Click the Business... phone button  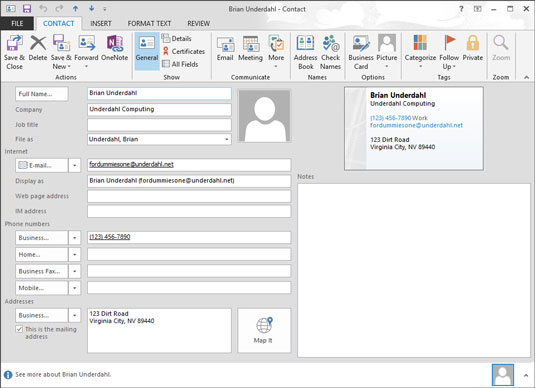(42, 238)
